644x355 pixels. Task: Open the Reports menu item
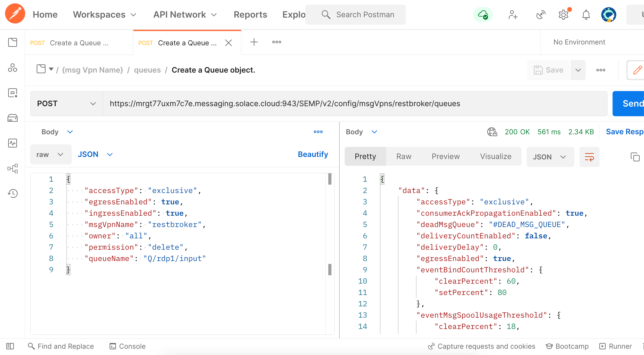[250, 14]
